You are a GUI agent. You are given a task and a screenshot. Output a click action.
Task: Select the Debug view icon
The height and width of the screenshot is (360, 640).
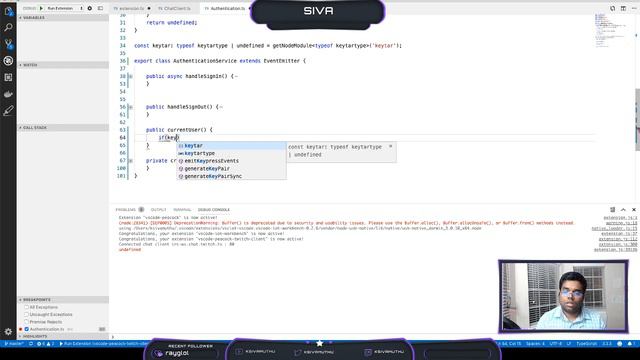pyautogui.click(x=8, y=61)
